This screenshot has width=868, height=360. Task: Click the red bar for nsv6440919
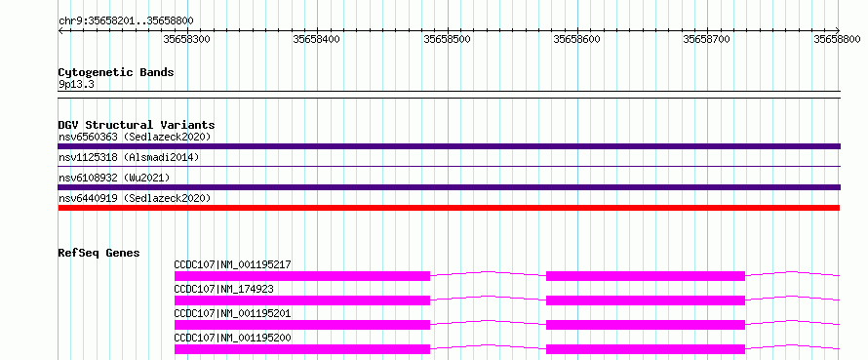[x=449, y=208]
